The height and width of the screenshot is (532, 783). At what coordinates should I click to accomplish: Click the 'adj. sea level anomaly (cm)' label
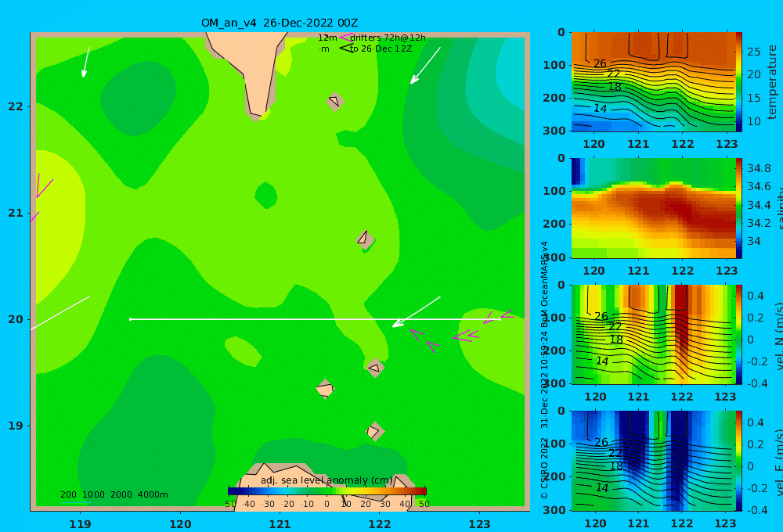[x=327, y=480]
